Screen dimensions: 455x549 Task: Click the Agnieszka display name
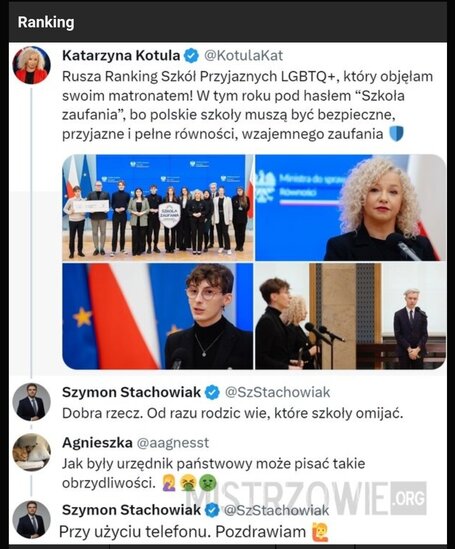97,443
